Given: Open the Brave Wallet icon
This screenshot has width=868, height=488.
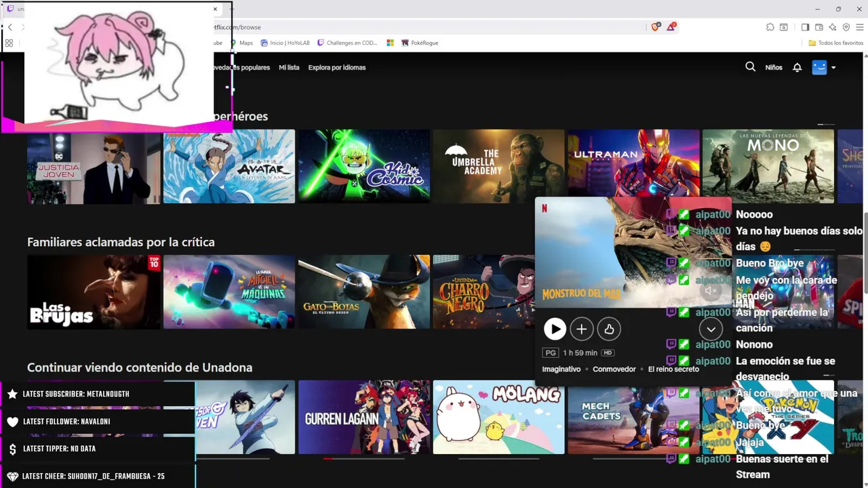Looking at the screenshot, I should coord(819,27).
